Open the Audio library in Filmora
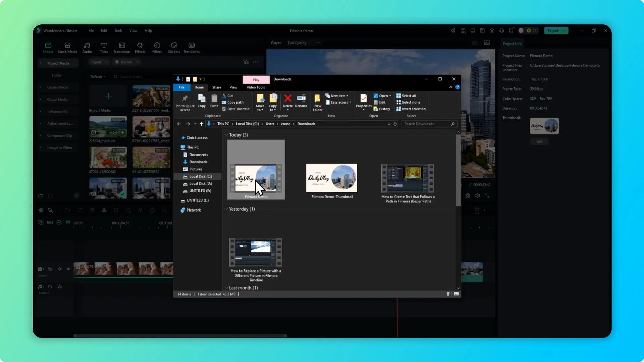Image resolution: width=644 pixels, height=362 pixels. tap(87, 48)
